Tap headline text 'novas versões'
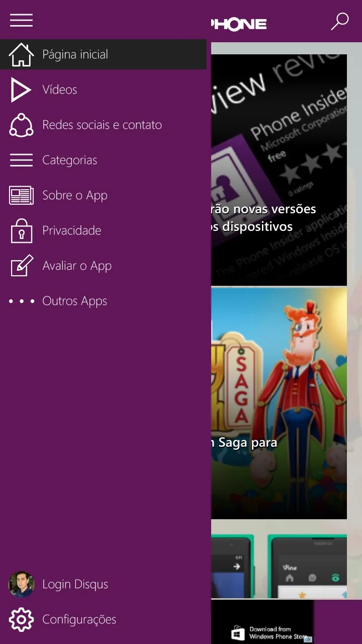 pyautogui.click(x=274, y=209)
